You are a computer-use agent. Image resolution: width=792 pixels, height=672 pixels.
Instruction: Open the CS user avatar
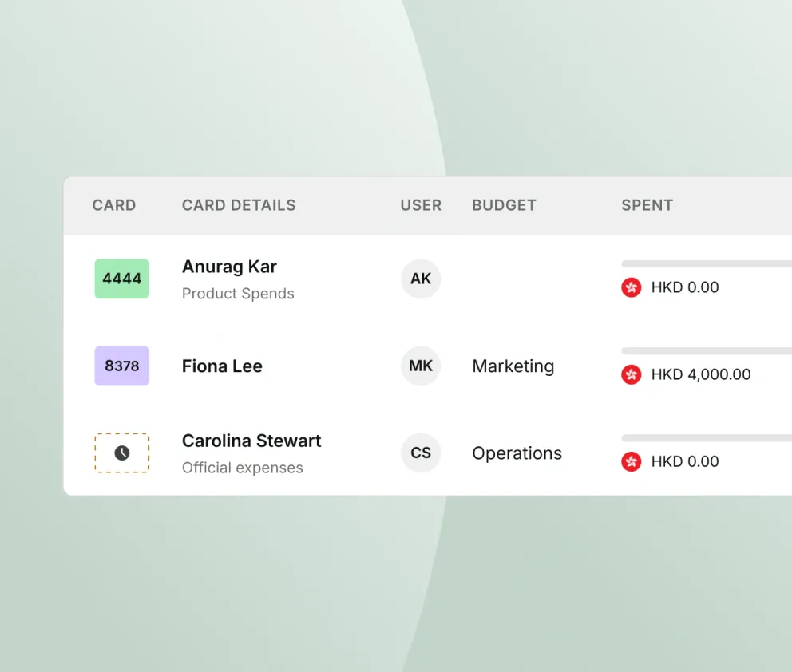(421, 453)
